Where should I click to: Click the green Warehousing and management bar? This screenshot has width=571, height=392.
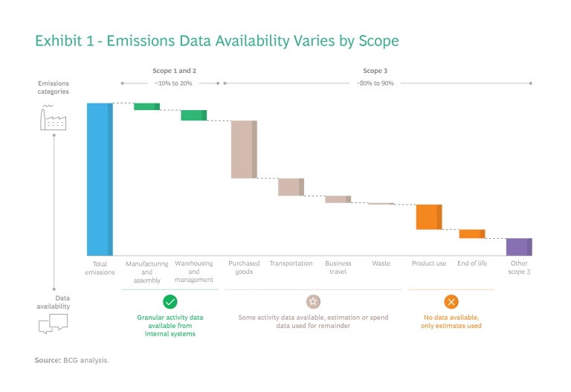point(193,115)
